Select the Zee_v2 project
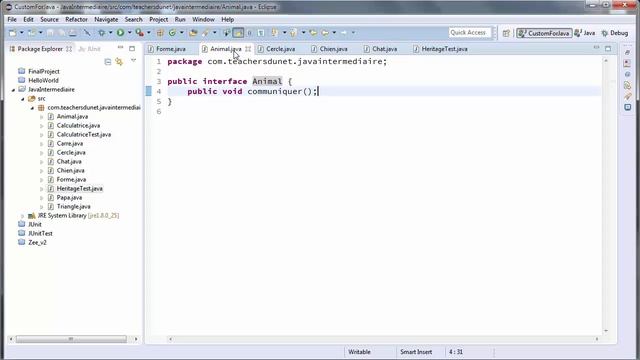 click(37, 242)
